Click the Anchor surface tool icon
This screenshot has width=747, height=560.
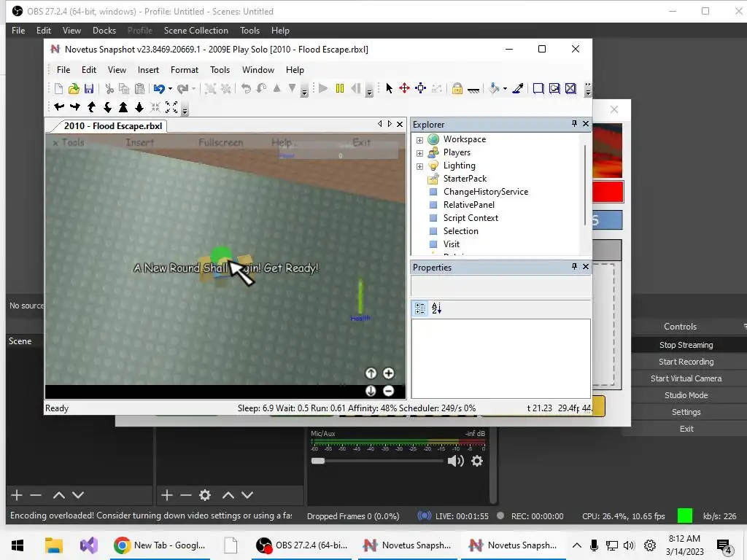coord(473,88)
